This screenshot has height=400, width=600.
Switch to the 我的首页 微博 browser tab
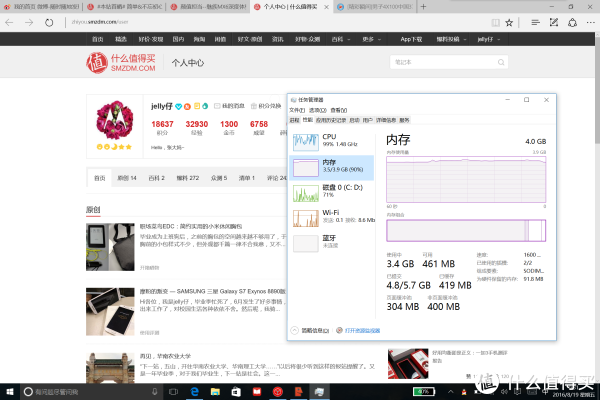click(41, 7)
